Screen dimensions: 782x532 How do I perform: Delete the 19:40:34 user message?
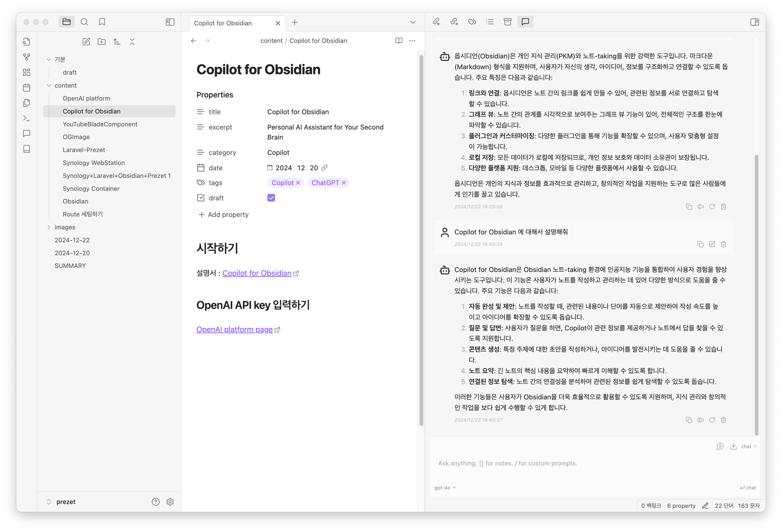click(724, 244)
